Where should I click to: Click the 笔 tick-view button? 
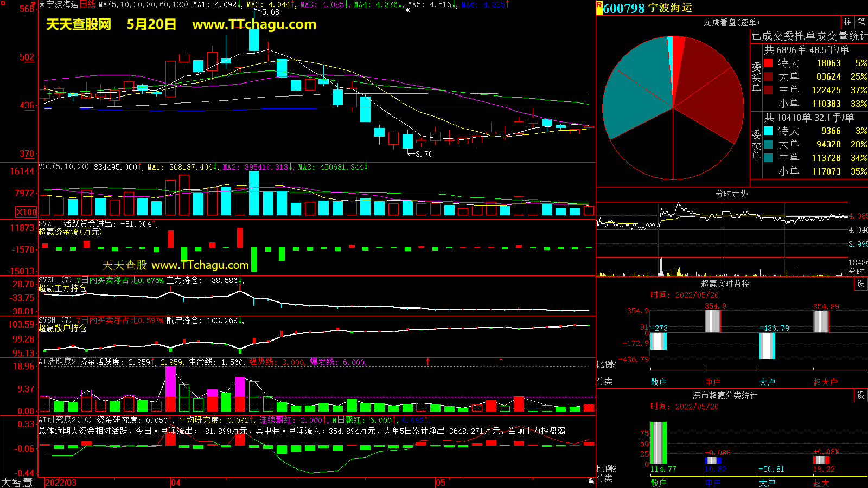point(861,22)
